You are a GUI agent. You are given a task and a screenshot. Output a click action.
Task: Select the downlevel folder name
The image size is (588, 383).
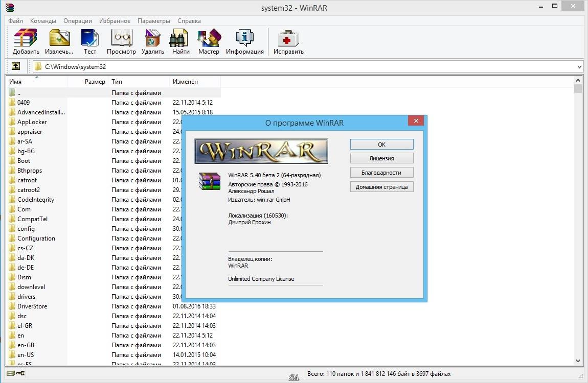point(31,287)
